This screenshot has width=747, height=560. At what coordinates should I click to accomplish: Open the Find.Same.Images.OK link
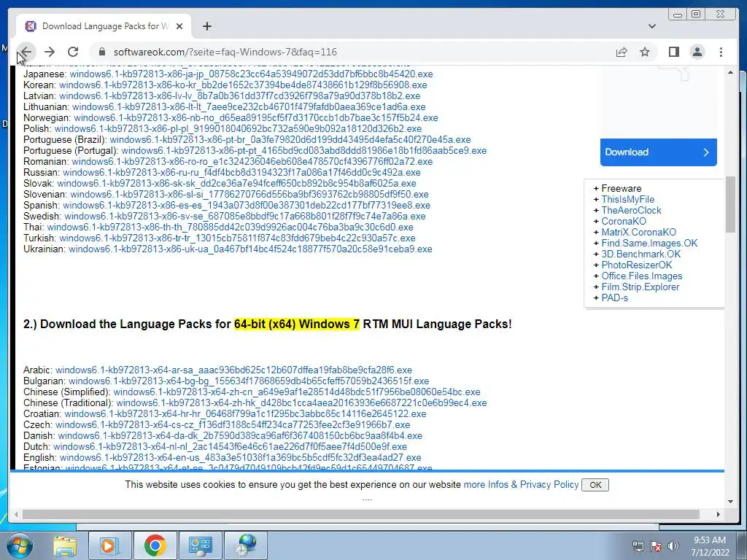[x=649, y=244]
